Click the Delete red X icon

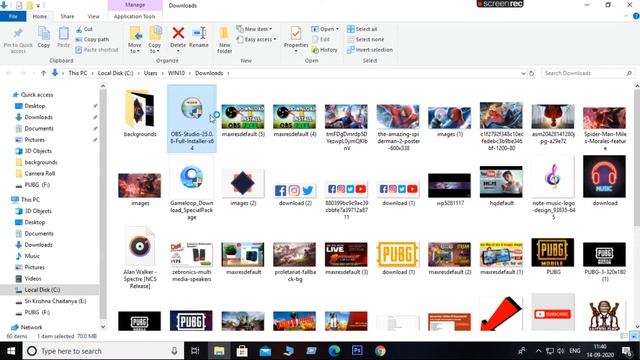(x=178, y=33)
